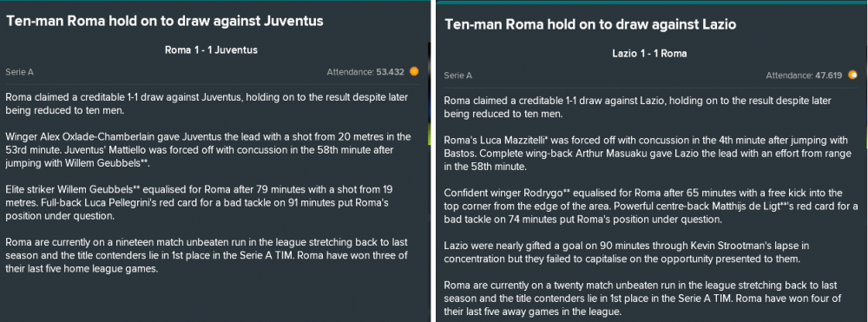868x322 pixels.
Task: Click the Attendance 47.619 figure
Action: pyautogui.click(x=804, y=76)
